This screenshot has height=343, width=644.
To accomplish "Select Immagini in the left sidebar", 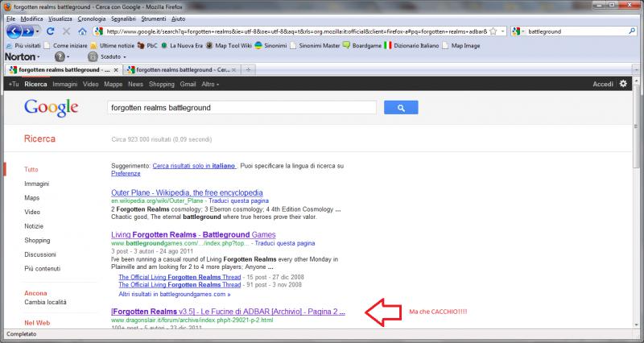I will 37,184.
